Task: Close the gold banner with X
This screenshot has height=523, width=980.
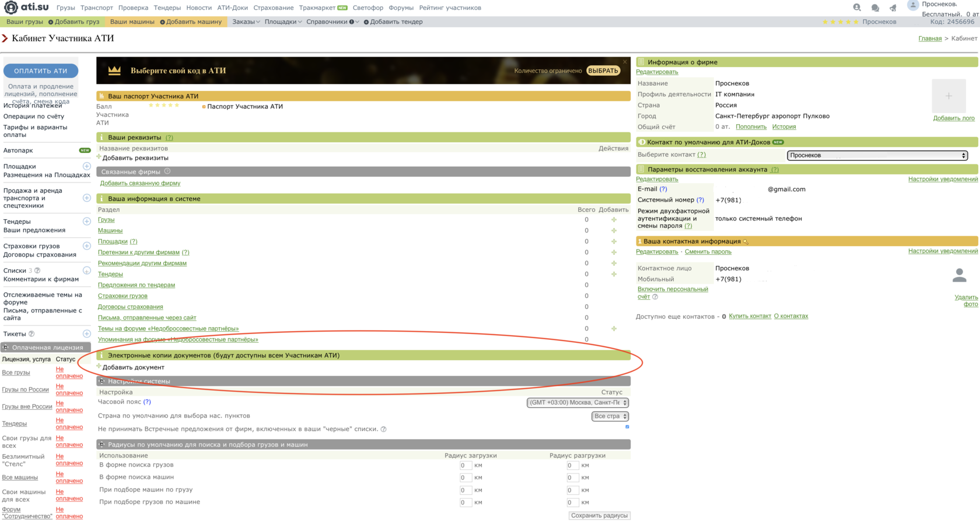Action: coord(625,61)
